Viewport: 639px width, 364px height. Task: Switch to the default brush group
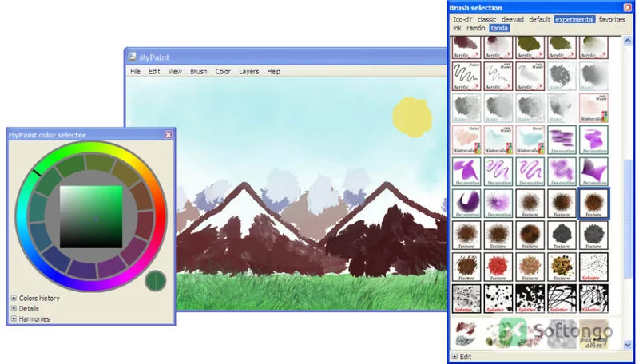pyautogui.click(x=540, y=19)
